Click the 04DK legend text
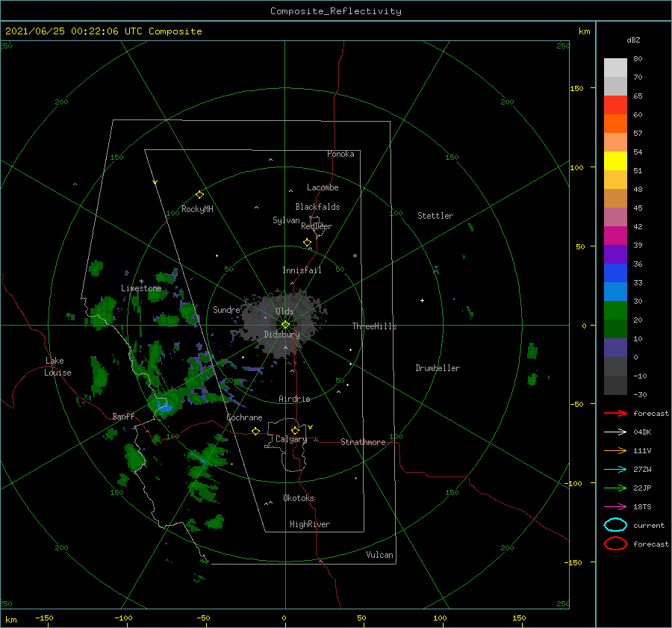Viewport: 672px width, 628px height. 642,432
